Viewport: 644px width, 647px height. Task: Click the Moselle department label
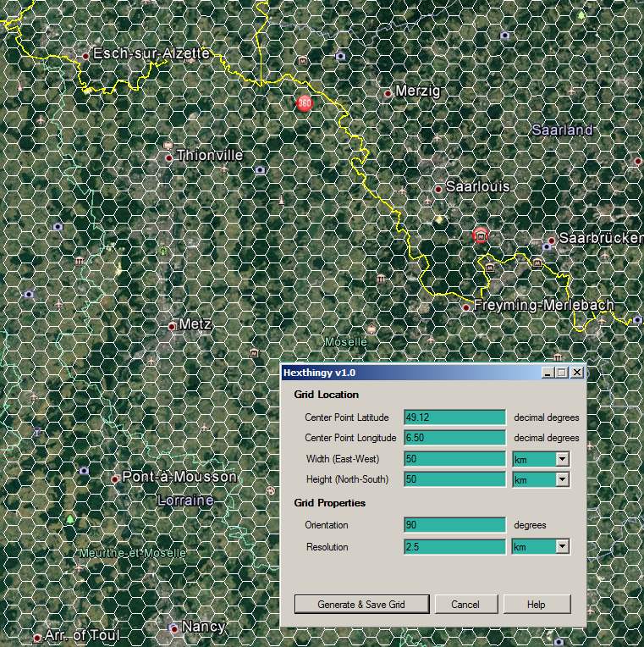(345, 342)
